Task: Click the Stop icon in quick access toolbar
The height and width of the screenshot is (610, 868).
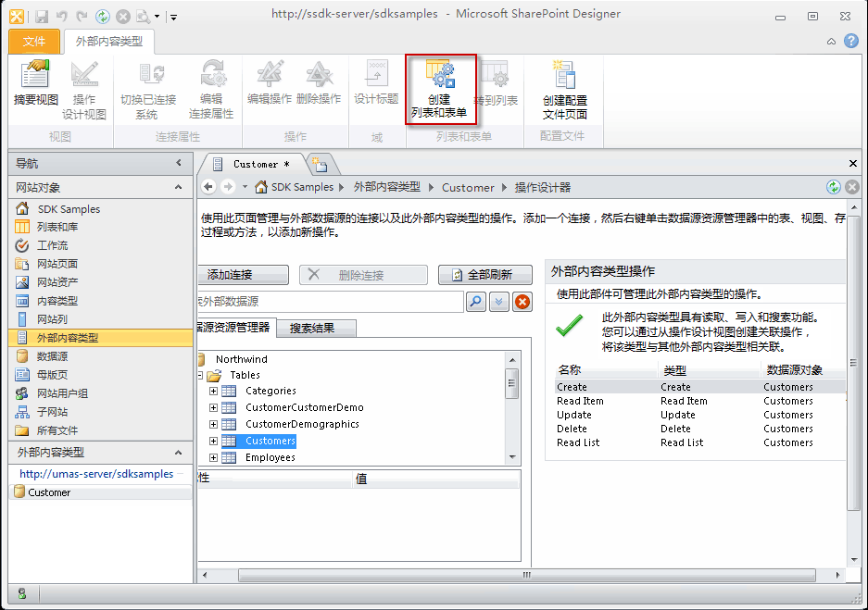Action: [122, 17]
